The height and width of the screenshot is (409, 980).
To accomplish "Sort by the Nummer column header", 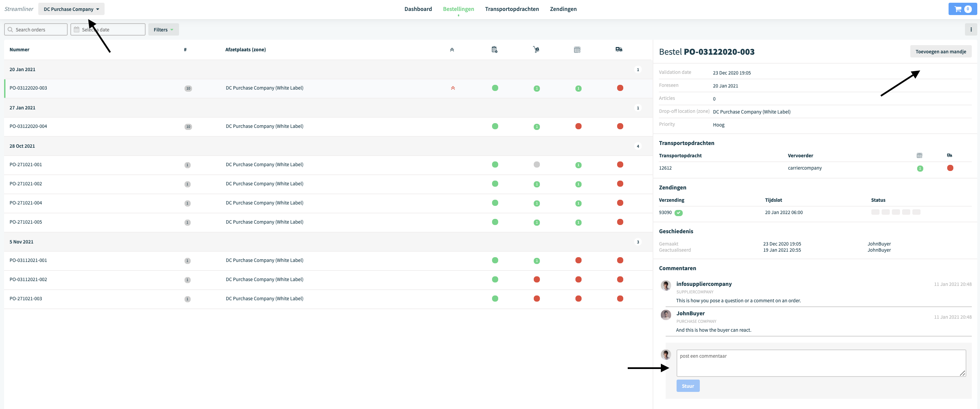I will coord(19,50).
